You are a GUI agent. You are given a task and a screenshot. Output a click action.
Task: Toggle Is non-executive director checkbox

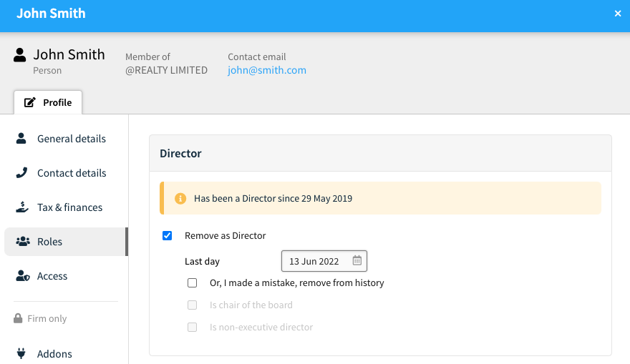tap(192, 327)
